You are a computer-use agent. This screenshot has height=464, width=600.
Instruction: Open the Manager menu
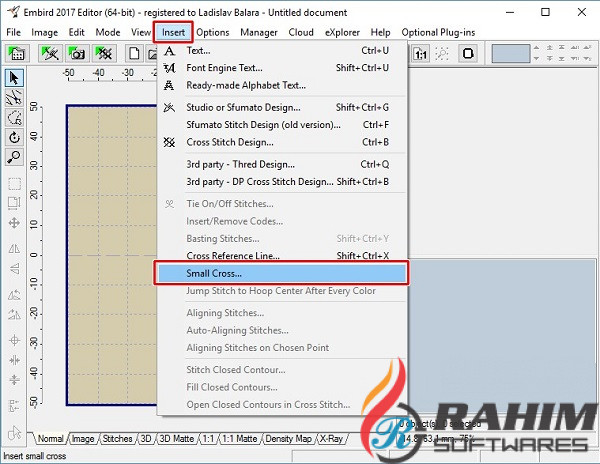click(259, 33)
